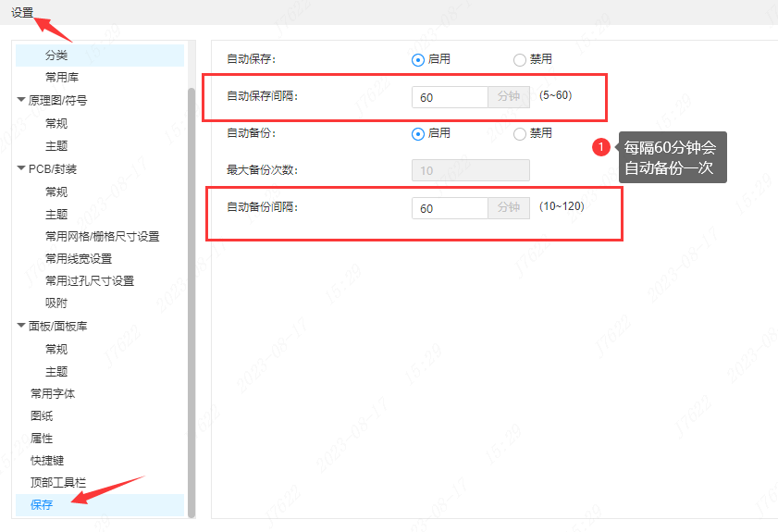Open 属性 settings
This screenshot has width=778, height=532.
coord(42,439)
